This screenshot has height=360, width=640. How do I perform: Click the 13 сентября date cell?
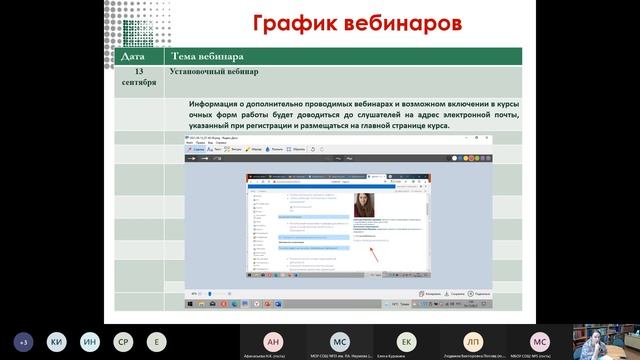click(x=139, y=81)
